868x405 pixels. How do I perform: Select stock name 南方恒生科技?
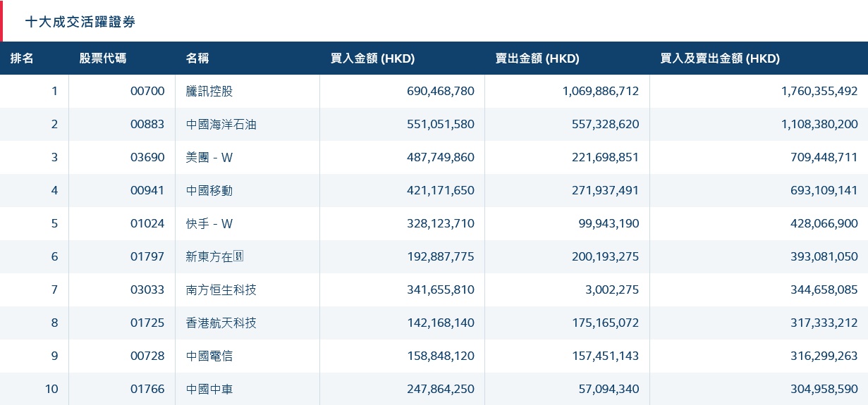(221, 289)
